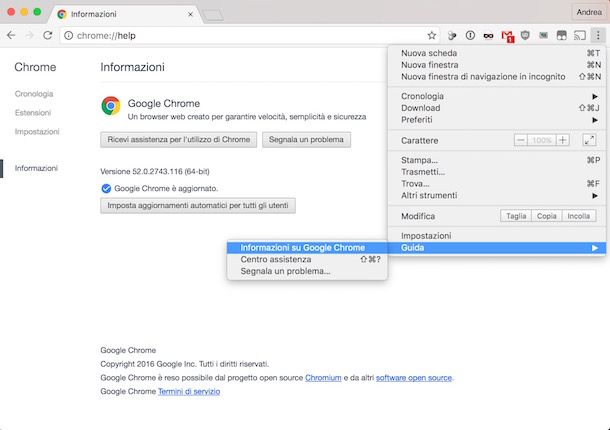Open the Google Cast icon
610x430 pixels.
(580, 36)
